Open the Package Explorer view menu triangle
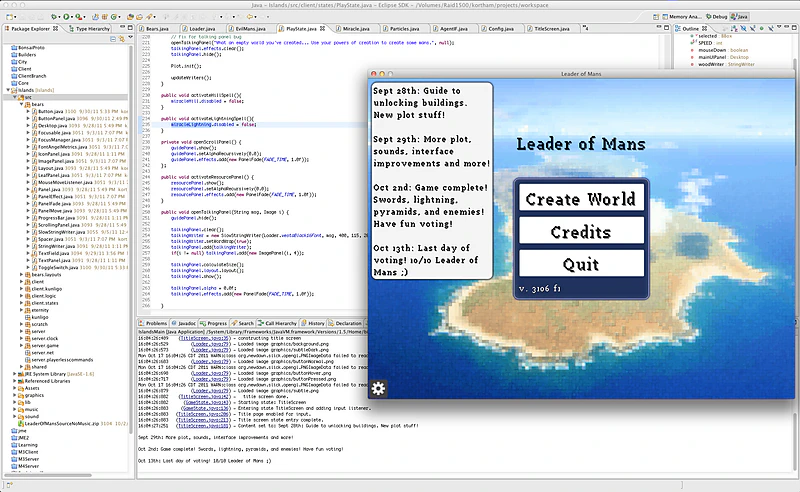Screen dimensions: 800x492 (x=130, y=37)
